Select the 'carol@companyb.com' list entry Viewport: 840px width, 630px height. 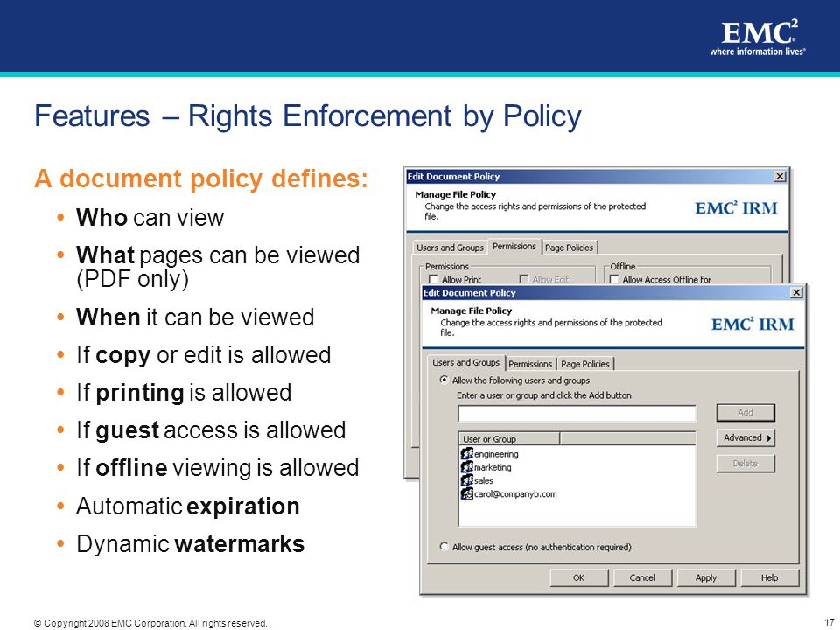click(509, 493)
